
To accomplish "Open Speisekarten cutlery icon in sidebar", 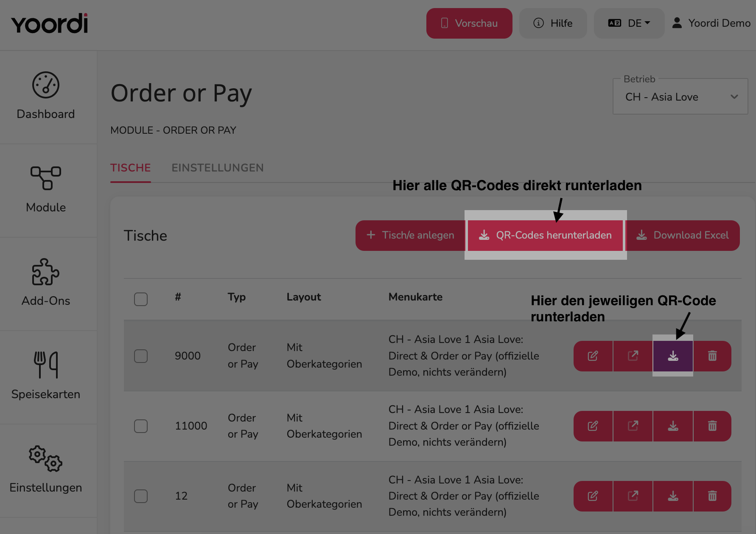I will point(46,365).
